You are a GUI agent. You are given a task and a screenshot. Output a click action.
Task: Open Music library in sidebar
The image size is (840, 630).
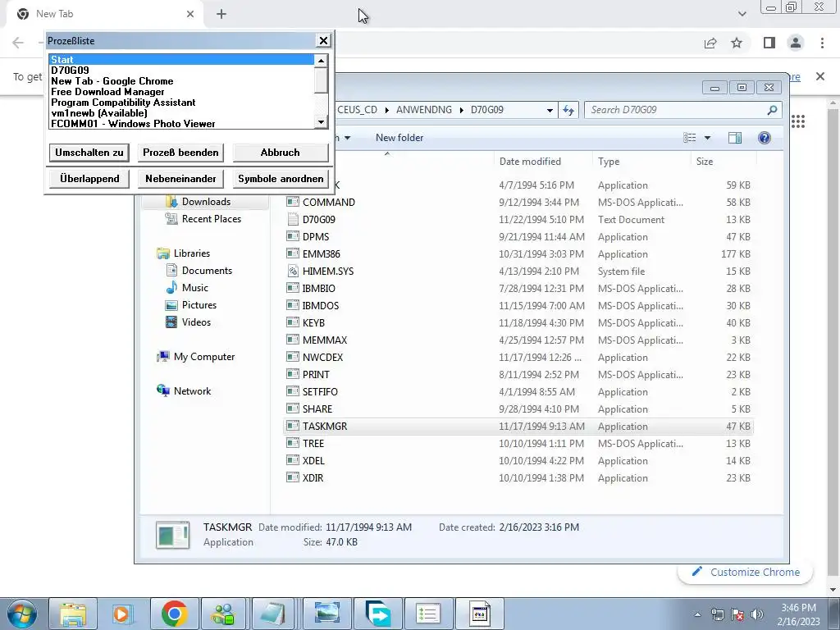[x=195, y=288]
